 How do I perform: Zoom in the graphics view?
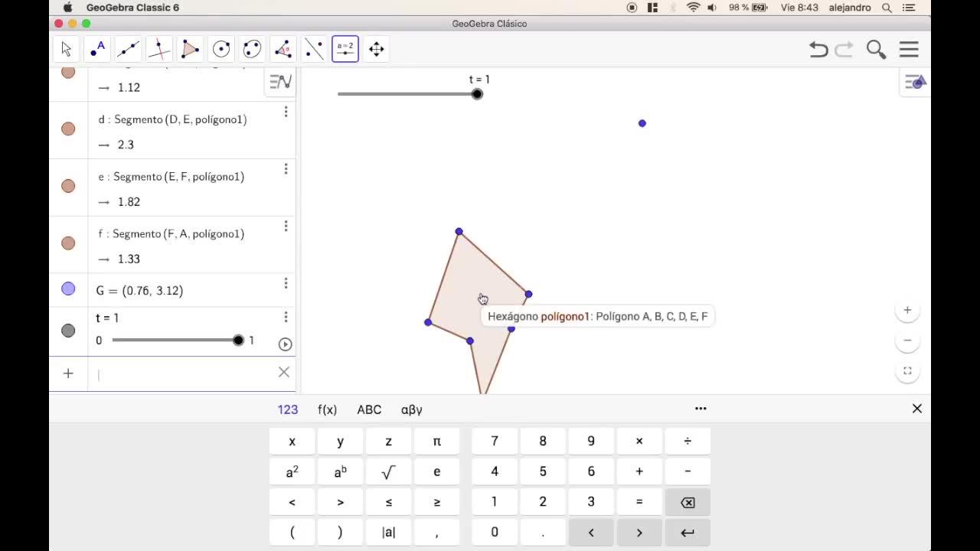coord(907,310)
